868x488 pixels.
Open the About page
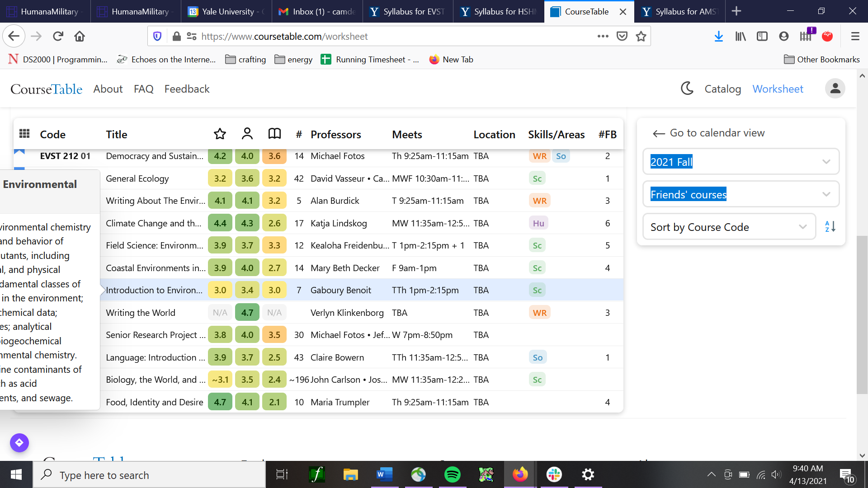pyautogui.click(x=108, y=89)
